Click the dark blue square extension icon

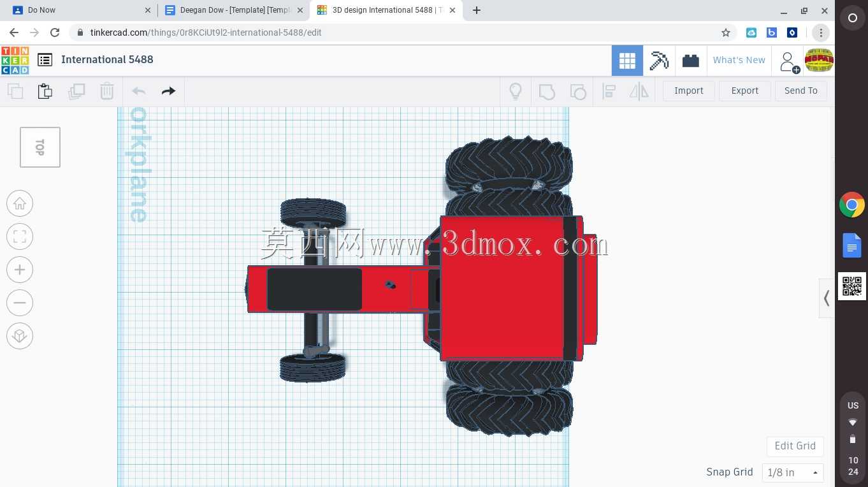click(792, 33)
